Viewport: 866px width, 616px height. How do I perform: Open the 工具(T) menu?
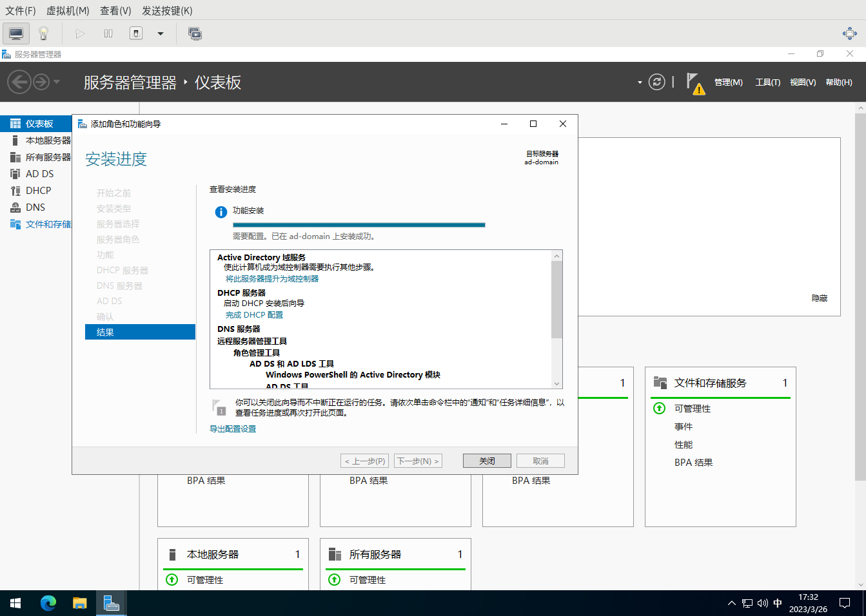[x=767, y=82]
